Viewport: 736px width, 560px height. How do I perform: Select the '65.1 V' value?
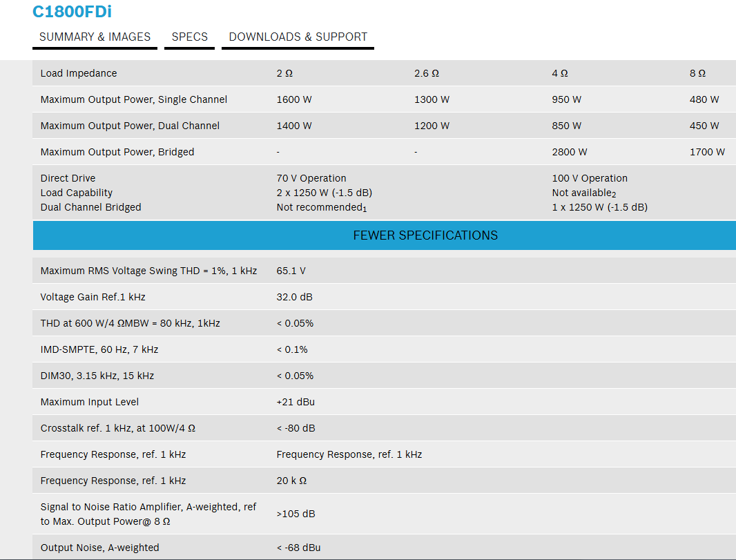point(291,271)
